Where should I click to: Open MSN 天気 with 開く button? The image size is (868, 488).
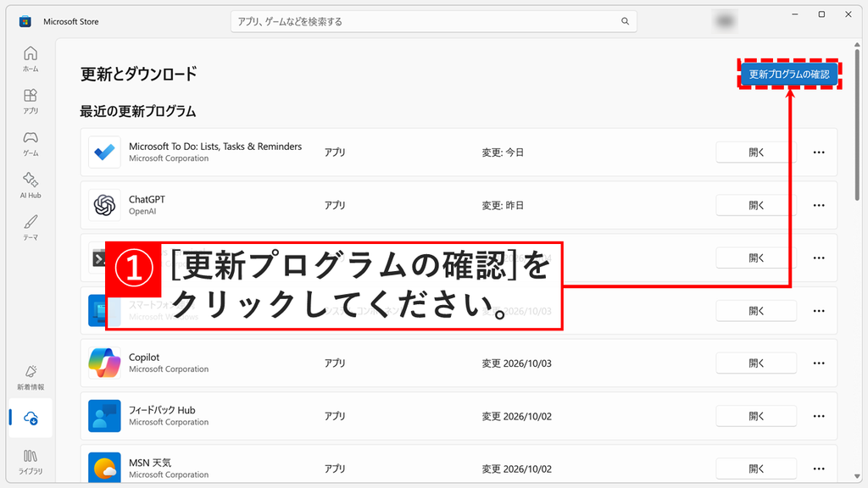click(x=756, y=469)
